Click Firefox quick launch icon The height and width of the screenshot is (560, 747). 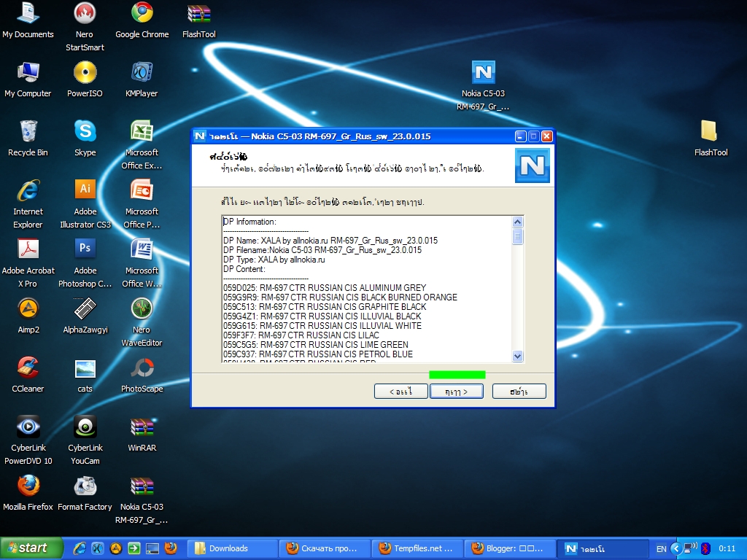171,548
